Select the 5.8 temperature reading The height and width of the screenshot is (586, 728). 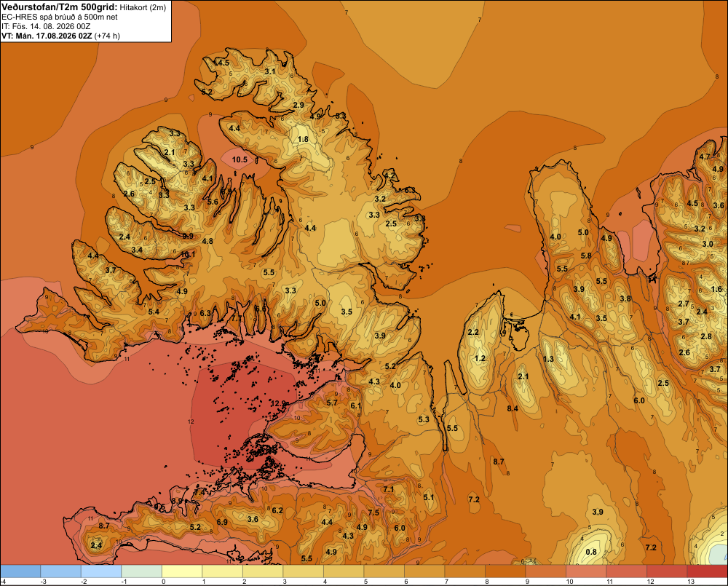pyautogui.click(x=586, y=256)
